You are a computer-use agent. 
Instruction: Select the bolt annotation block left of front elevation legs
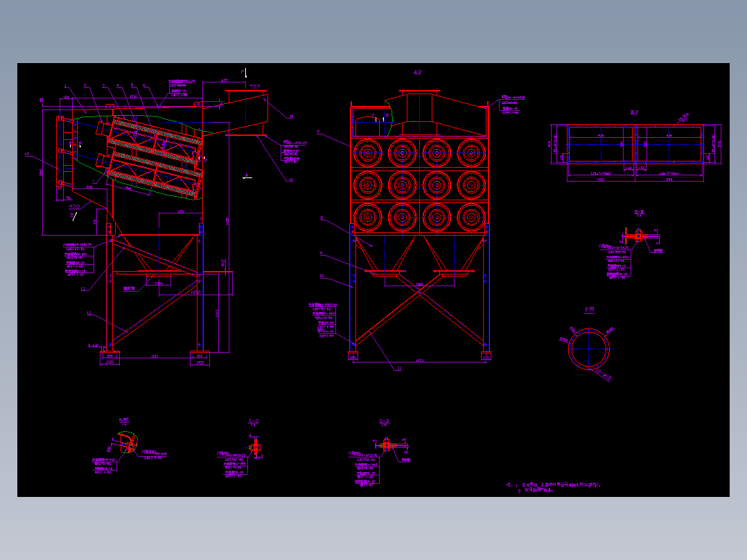322,320
